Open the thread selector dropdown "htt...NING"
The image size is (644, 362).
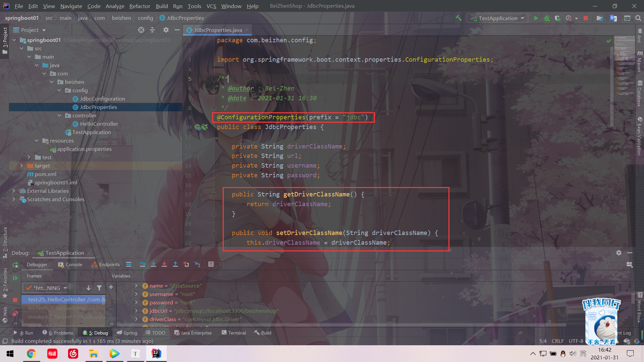click(46, 288)
